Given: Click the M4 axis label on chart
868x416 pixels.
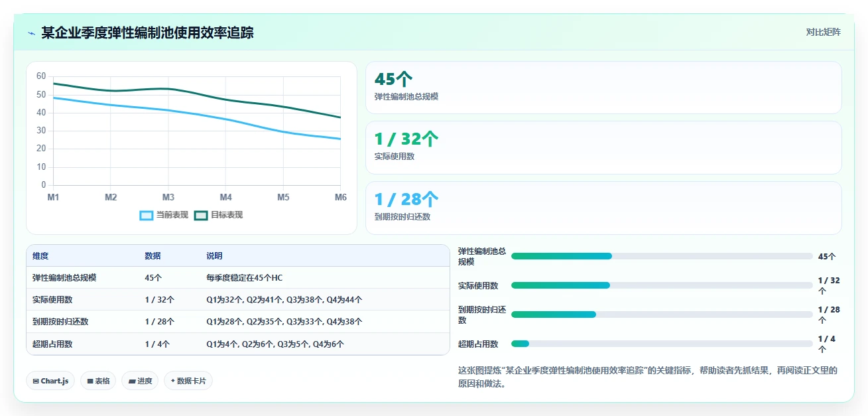Looking at the screenshot, I should pyautogui.click(x=225, y=198).
